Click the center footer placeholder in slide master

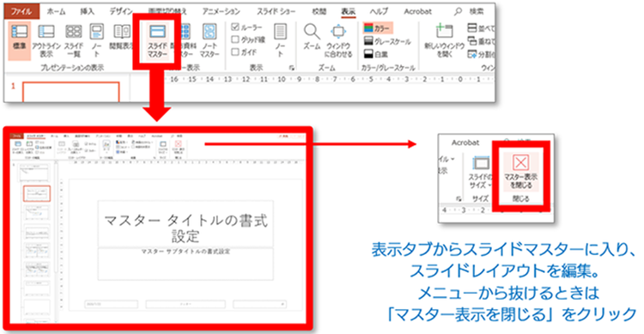pos(185,304)
